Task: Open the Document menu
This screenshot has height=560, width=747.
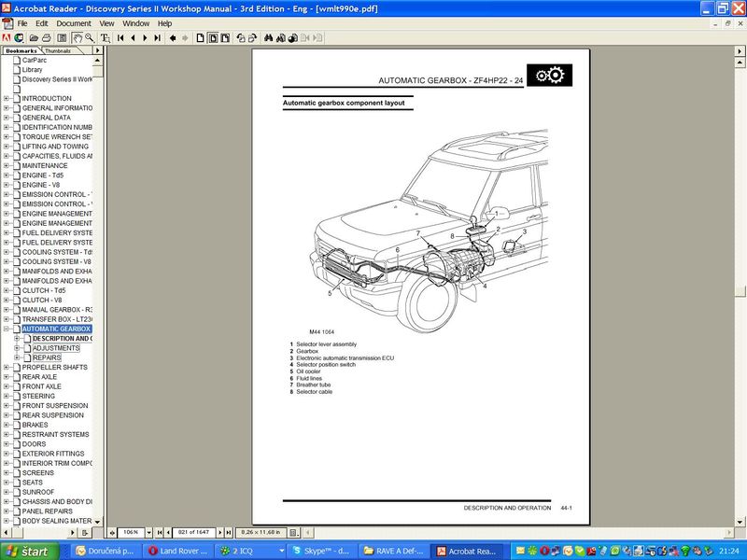Action: pos(74,22)
